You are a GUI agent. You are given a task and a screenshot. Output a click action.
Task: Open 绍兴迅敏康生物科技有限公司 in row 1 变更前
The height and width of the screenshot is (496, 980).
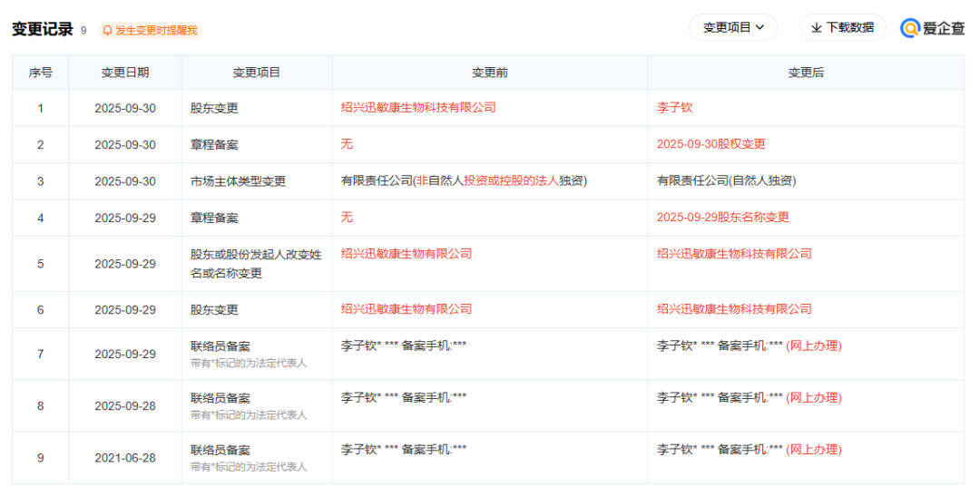click(418, 107)
